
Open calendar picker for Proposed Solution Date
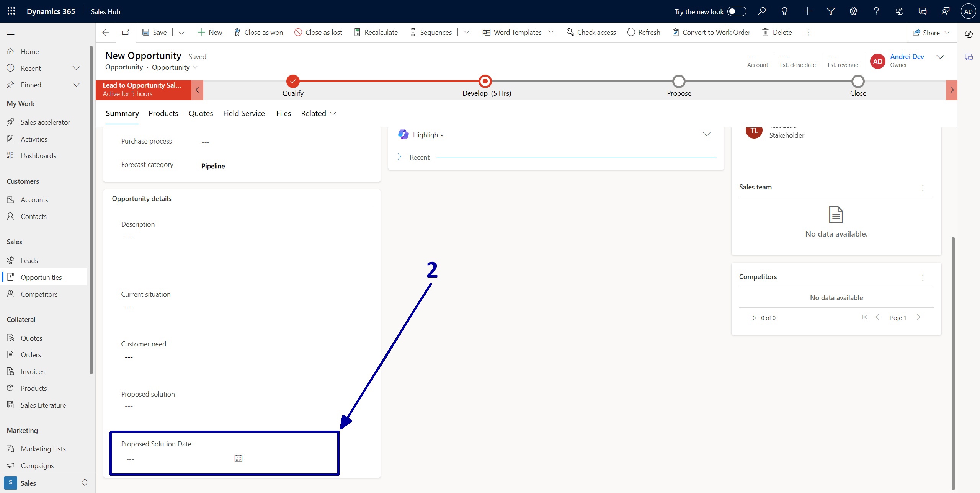pos(238,458)
